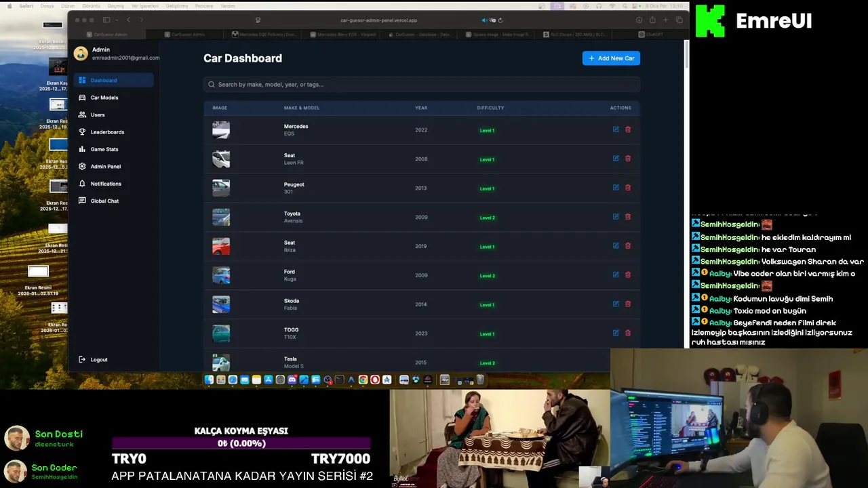868x488 pixels.
Task: Delete the TOGG T10X row
Action: click(x=628, y=333)
